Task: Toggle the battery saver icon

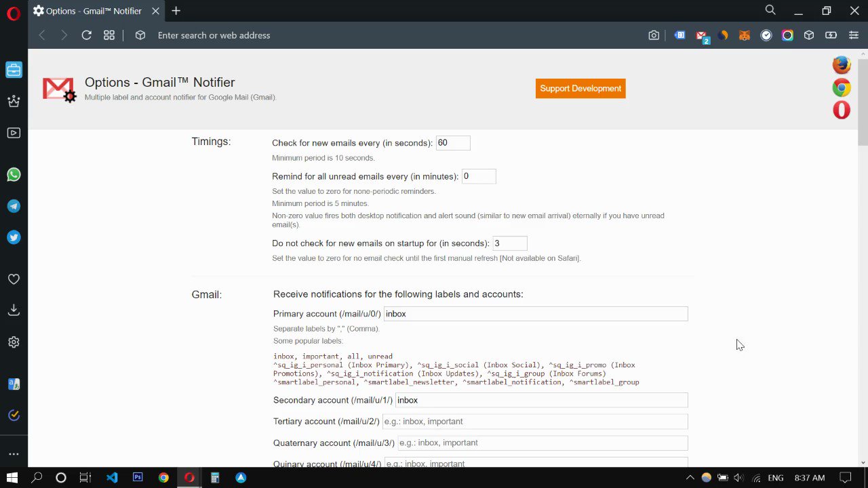Action: pyautogui.click(x=831, y=35)
